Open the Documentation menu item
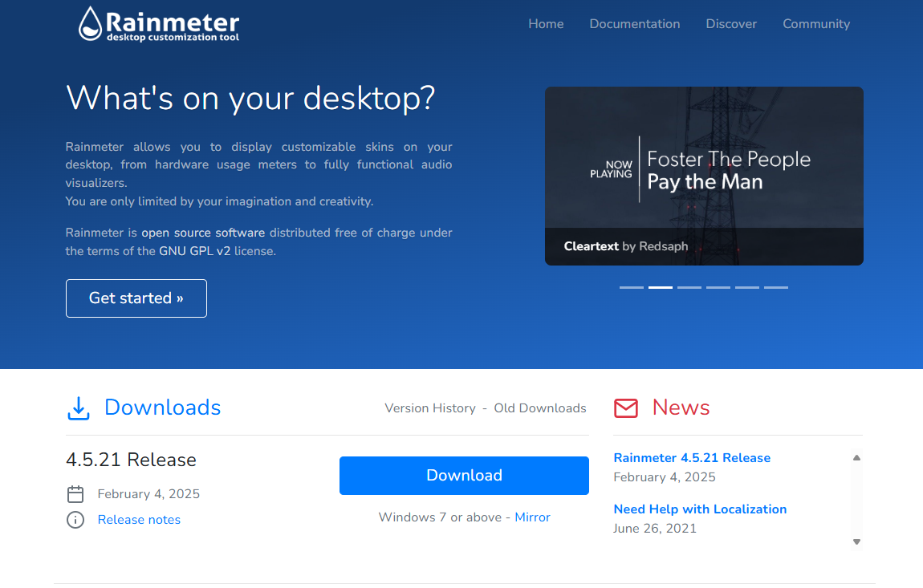 (x=634, y=24)
